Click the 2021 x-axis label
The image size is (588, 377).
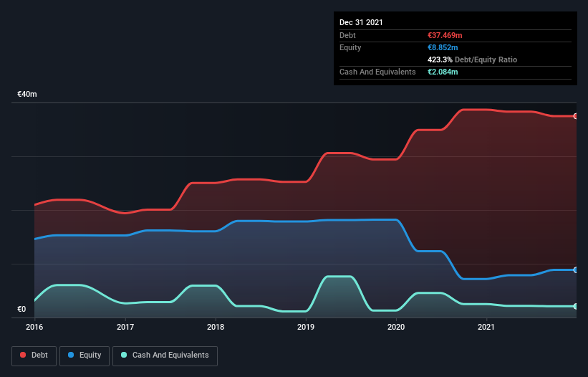tap(486, 327)
